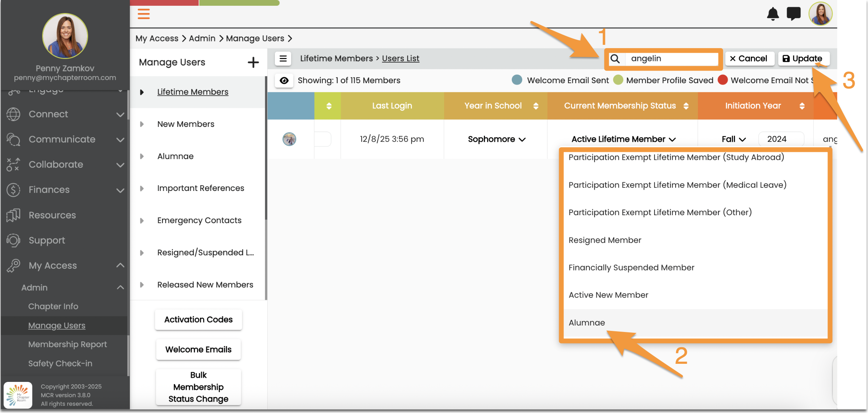
Task: Click the profile avatar in top right
Action: [820, 14]
